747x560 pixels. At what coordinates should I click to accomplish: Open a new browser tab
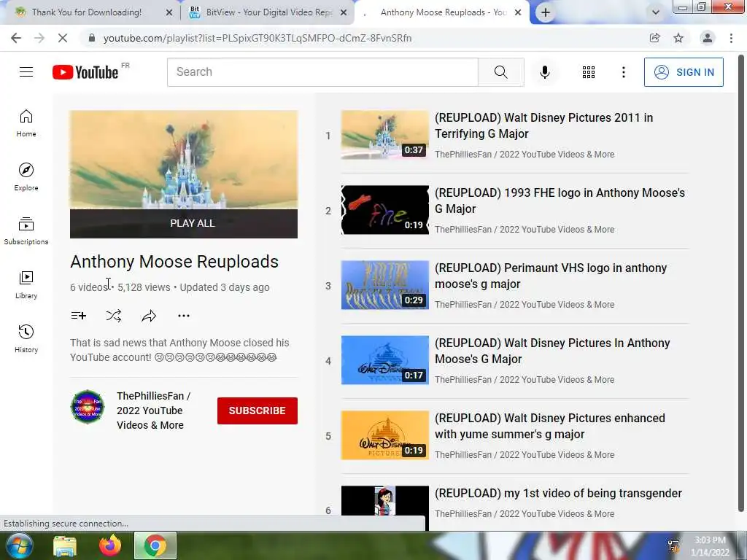(546, 12)
